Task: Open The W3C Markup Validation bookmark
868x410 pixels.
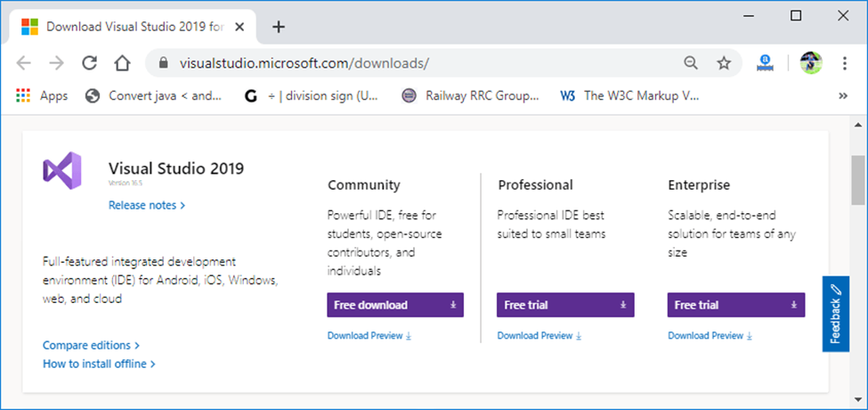Action: click(629, 96)
